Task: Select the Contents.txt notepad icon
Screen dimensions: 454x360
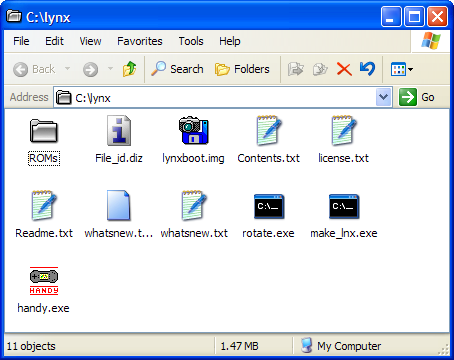Action: (269, 131)
